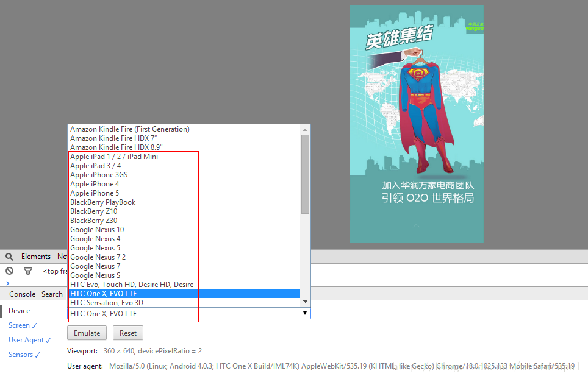The width and height of the screenshot is (588, 379).
Task: Switch to the Search drawer tab
Action: pos(52,294)
